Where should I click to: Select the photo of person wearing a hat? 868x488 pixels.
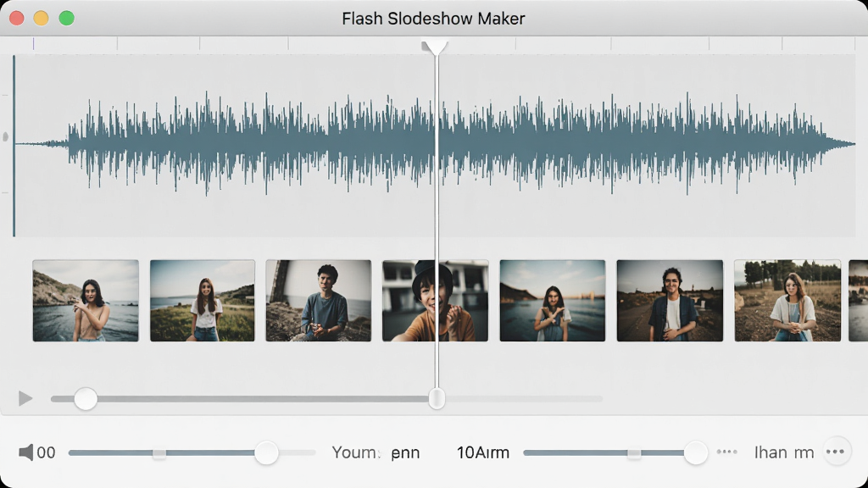[435, 301]
